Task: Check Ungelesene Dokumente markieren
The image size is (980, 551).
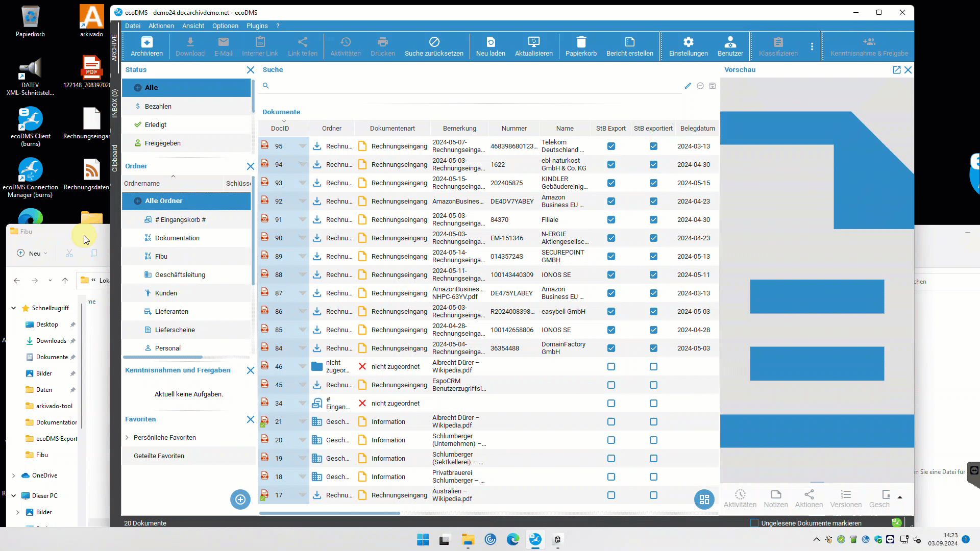Action: pyautogui.click(x=754, y=523)
